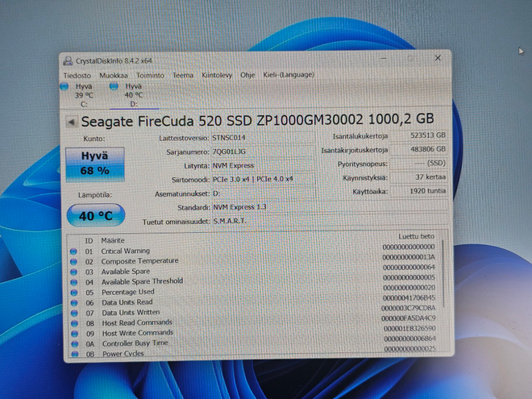Click the 40 °C temperature button

pyautogui.click(x=96, y=215)
